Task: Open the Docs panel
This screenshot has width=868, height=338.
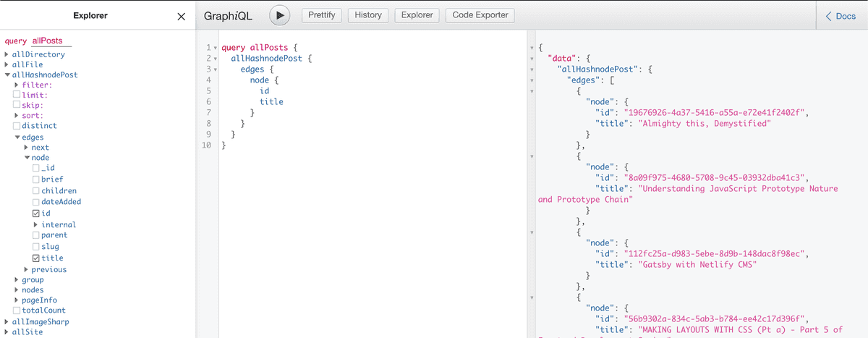Action: [841, 16]
